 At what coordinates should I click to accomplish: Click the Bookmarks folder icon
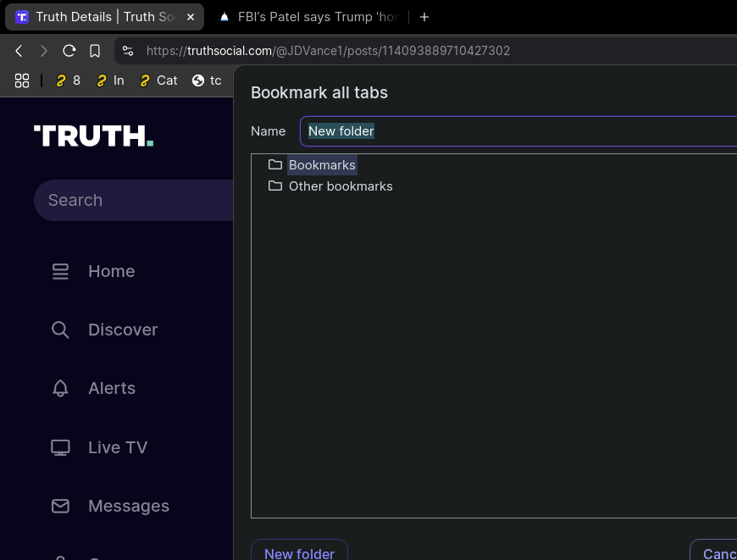tap(275, 164)
